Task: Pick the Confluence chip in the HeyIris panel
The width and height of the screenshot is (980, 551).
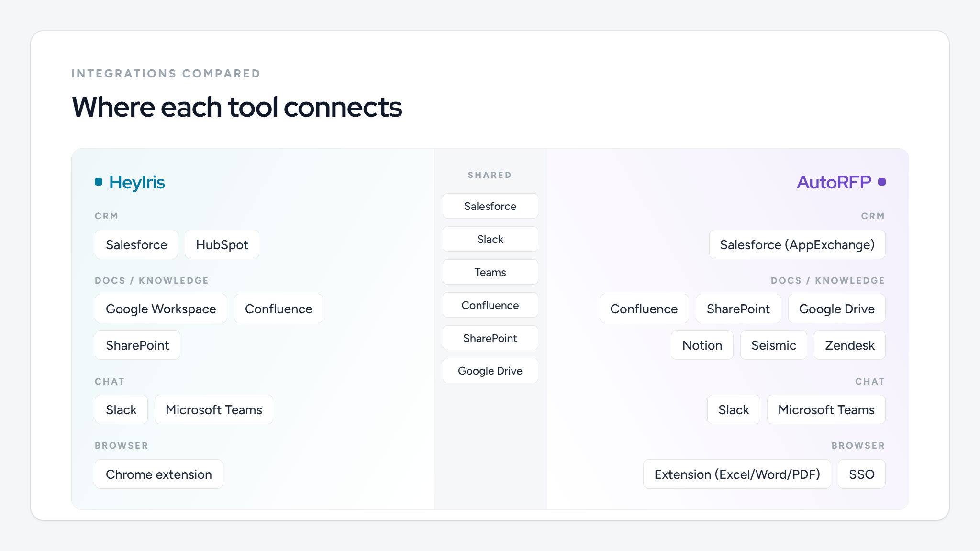Action: [x=278, y=309]
